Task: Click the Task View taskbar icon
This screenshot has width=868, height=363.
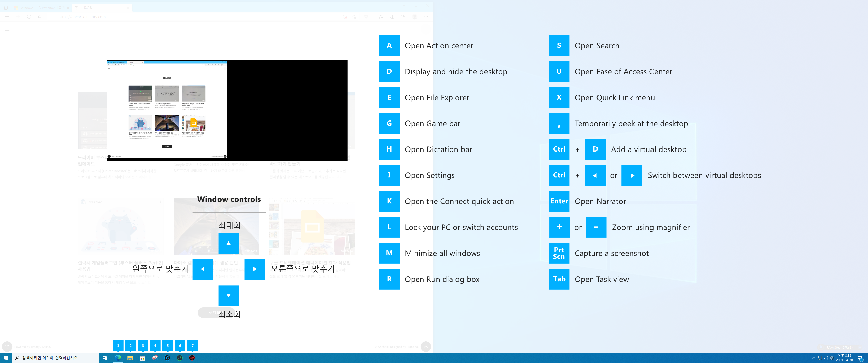Action: [x=105, y=358]
